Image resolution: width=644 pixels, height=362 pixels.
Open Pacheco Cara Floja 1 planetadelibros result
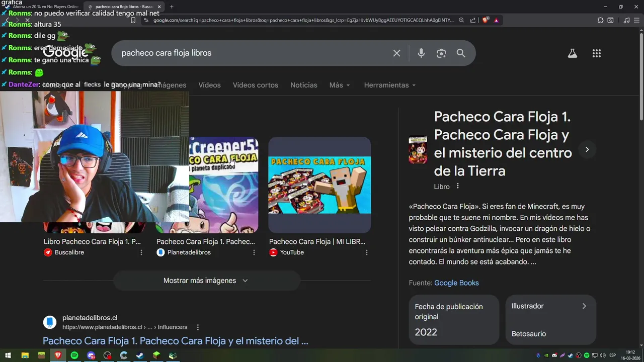[x=176, y=341]
